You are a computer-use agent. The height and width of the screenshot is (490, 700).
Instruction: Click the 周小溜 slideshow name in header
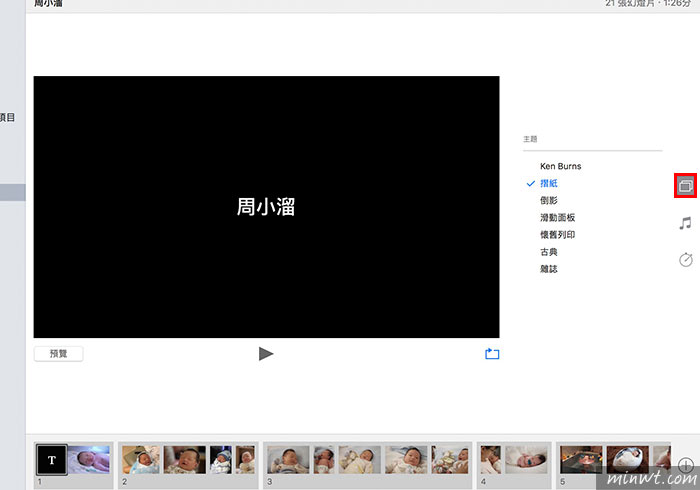pos(48,4)
